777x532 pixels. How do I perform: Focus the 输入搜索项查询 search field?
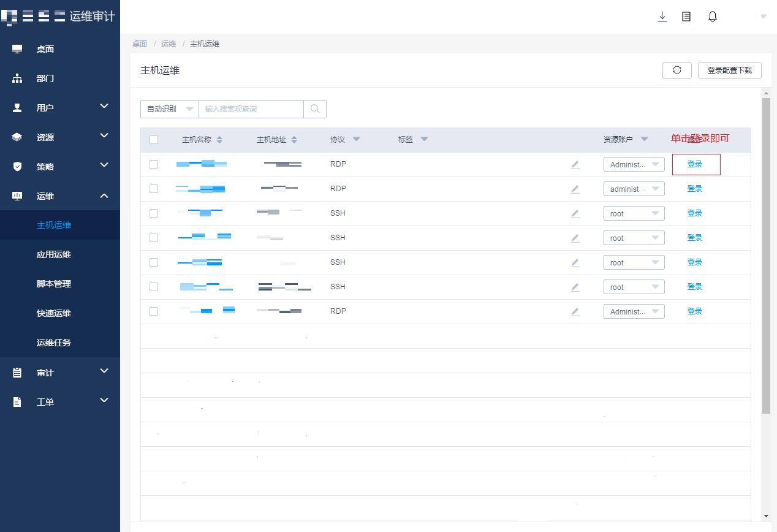[251, 109]
